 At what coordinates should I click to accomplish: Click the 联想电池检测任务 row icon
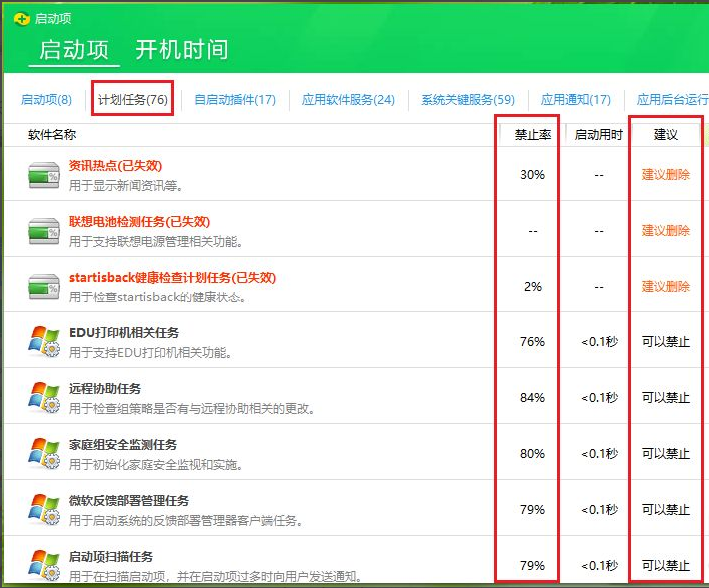click(x=44, y=231)
